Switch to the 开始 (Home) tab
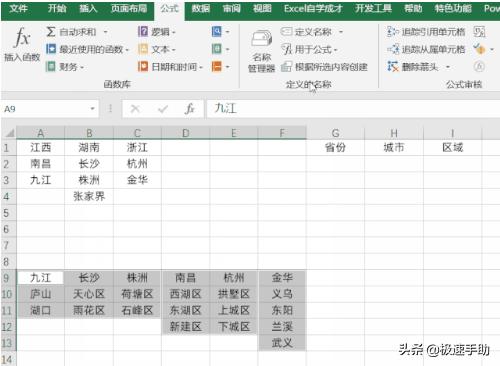This screenshot has height=366, width=500. click(x=57, y=8)
